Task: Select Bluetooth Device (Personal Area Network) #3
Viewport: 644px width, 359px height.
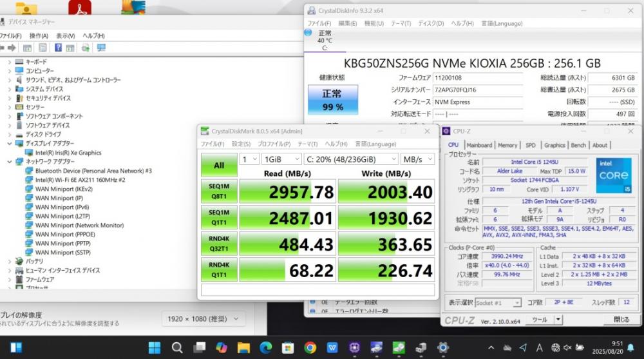Action: tap(93, 171)
